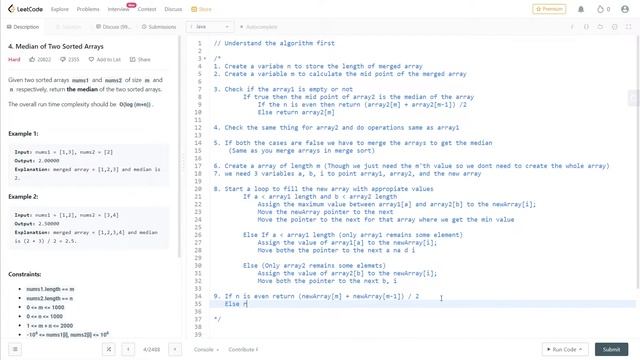640x360 pixels.
Task: Click the Premium button
Action: [x=549, y=9]
